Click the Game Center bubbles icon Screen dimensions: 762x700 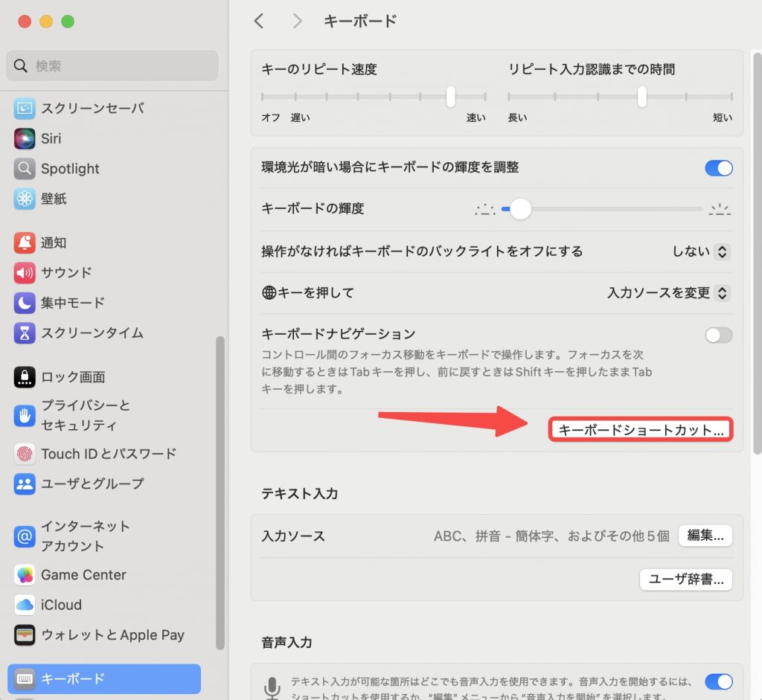pos(25,575)
